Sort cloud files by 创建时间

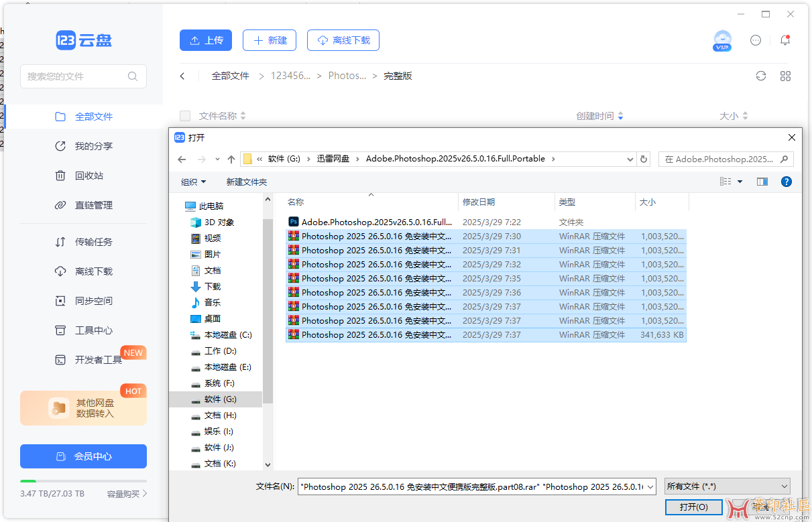tap(599, 116)
